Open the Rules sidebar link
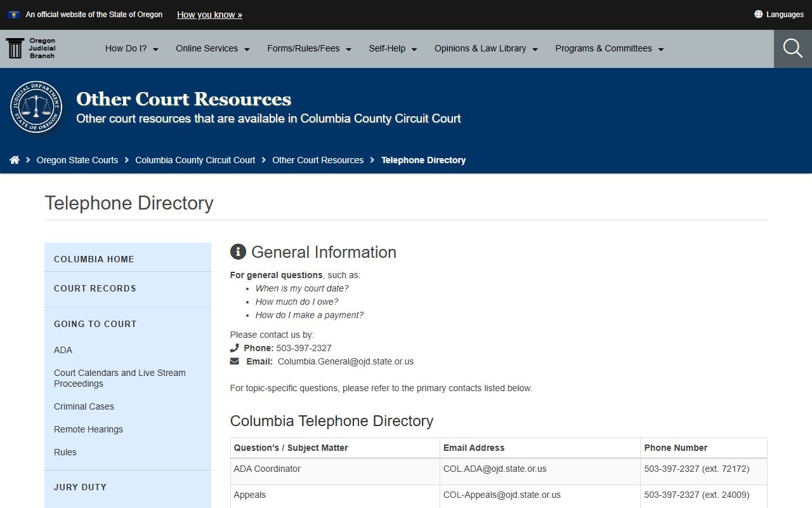This screenshot has width=812, height=508. click(65, 452)
